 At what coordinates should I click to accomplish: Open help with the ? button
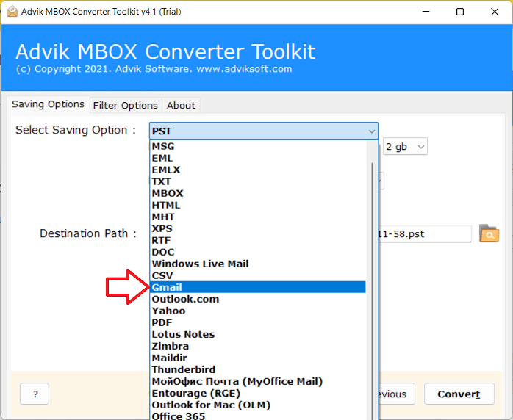pyautogui.click(x=35, y=394)
